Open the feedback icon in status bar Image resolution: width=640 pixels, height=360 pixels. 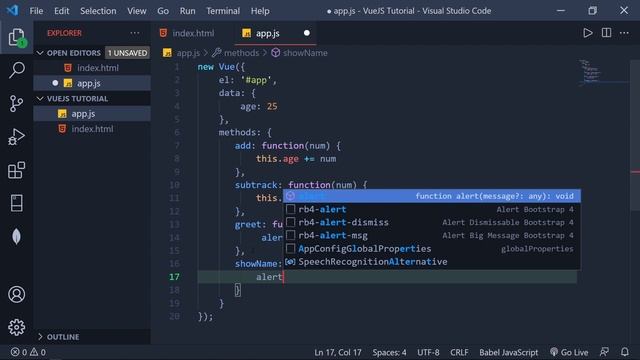pyautogui.click(x=604, y=352)
